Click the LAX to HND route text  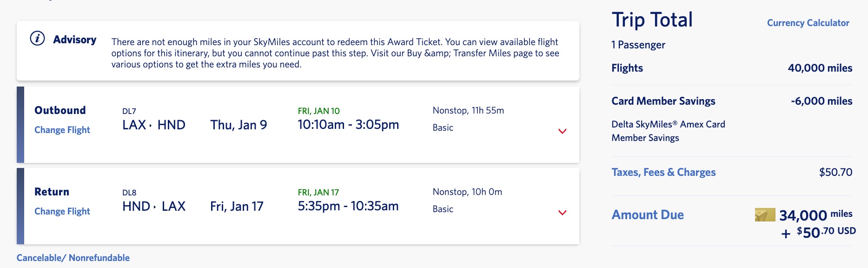(154, 124)
